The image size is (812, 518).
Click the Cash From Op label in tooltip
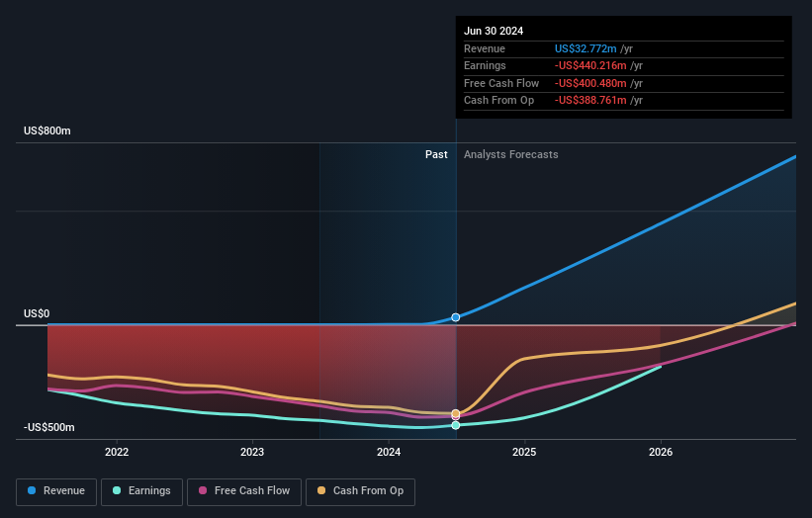coord(498,101)
